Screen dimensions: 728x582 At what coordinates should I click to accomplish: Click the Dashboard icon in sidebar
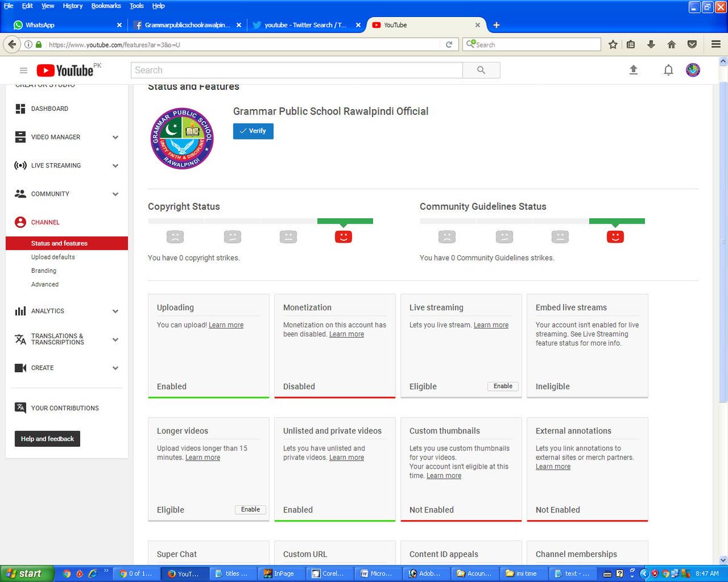21,109
